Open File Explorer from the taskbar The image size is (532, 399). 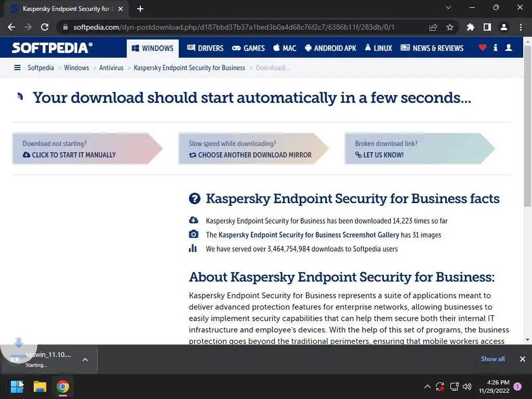tap(39, 387)
